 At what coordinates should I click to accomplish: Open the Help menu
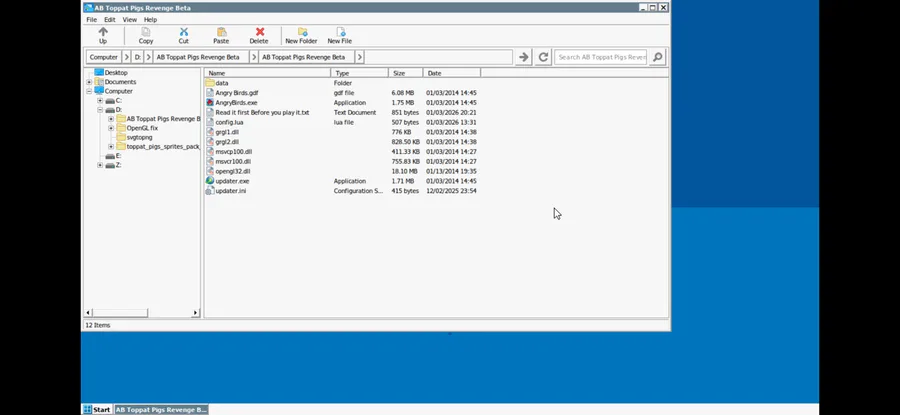150,20
